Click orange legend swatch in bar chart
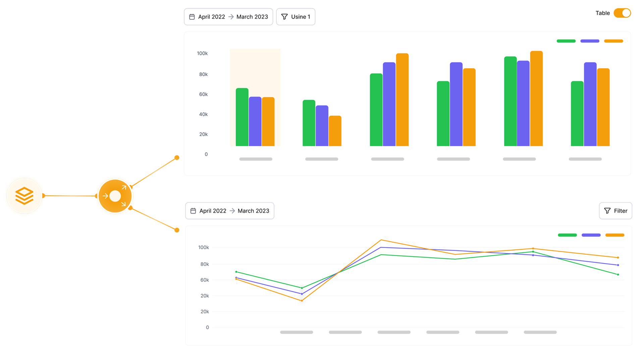 613,41
